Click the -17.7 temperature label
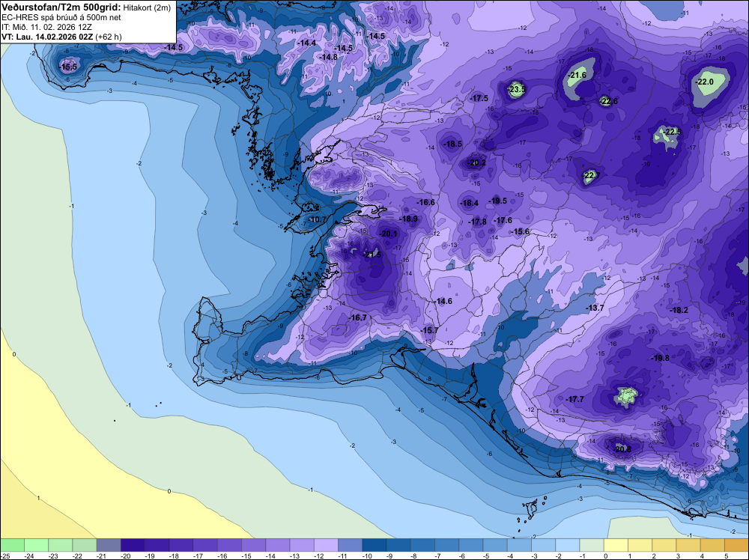This screenshot has width=749, height=560. [x=575, y=399]
